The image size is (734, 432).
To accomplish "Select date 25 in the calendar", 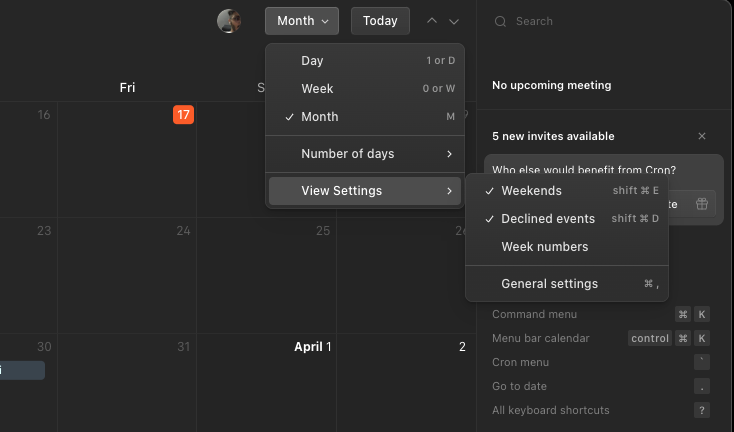I will point(323,231).
